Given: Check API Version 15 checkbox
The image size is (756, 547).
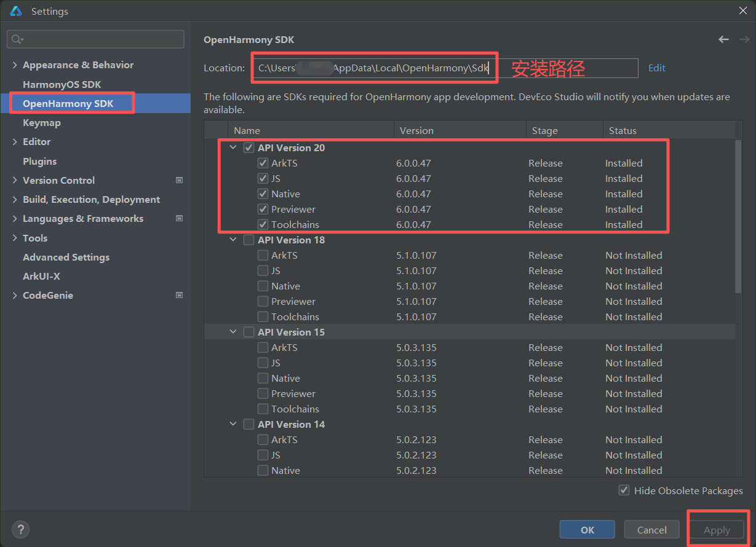Looking at the screenshot, I should (x=249, y=332).
